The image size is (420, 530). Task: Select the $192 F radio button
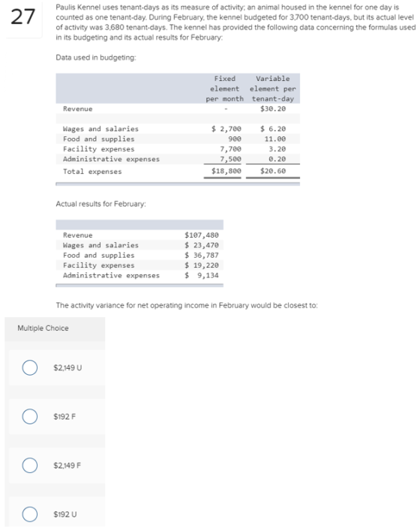[x=30, y=417]
